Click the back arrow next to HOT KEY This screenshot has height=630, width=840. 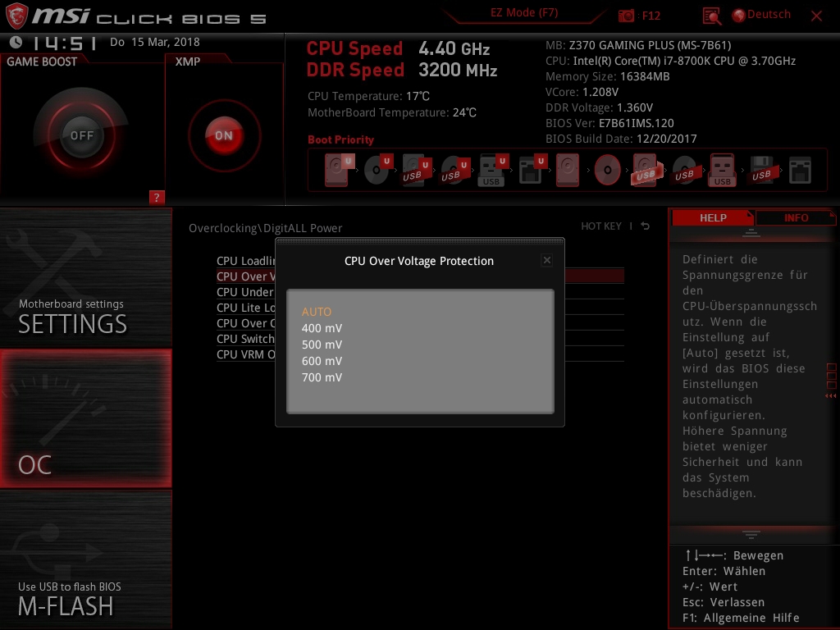tap(645, 226)
